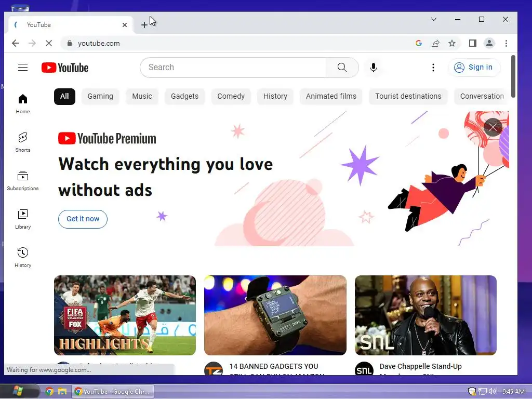Toggle Chrome side panel icon
The width and height of the screenshot is (532, 399).
tap(472, 43)
